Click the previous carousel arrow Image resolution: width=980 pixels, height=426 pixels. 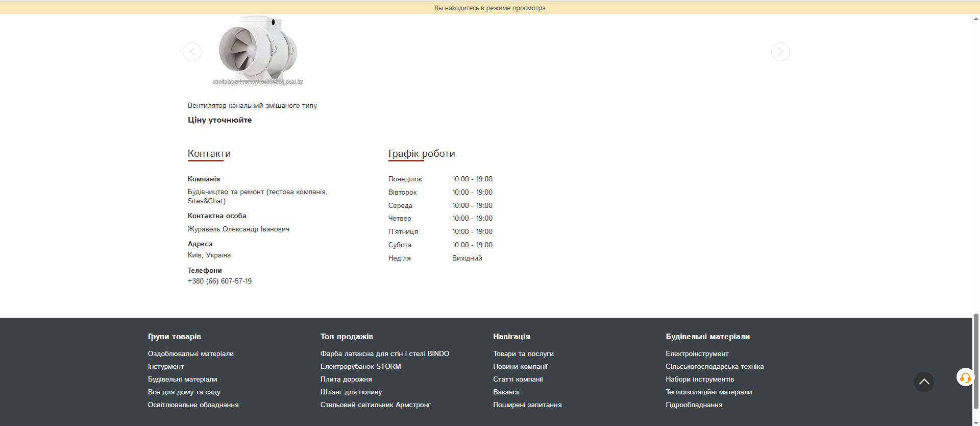(x=192, y=52)
